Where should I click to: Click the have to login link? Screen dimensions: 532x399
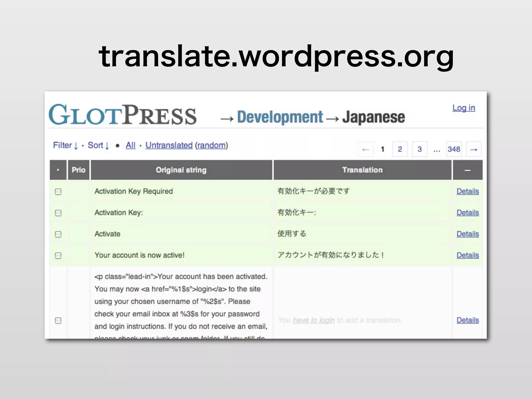[314, 320]
